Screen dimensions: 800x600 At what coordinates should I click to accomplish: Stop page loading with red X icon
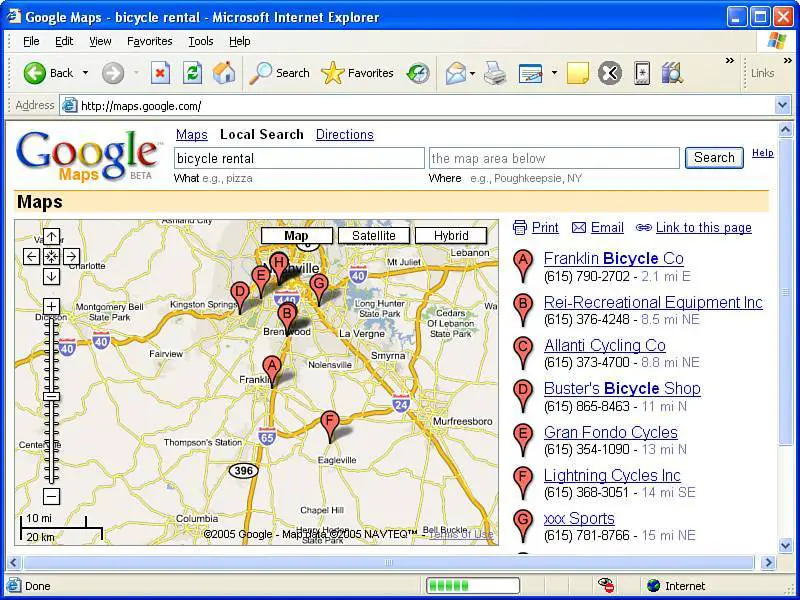pos(160,73)
